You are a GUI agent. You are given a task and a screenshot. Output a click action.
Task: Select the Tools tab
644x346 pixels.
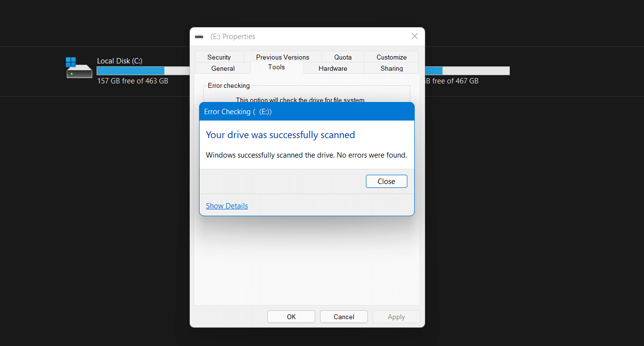(x=277, y=67)
